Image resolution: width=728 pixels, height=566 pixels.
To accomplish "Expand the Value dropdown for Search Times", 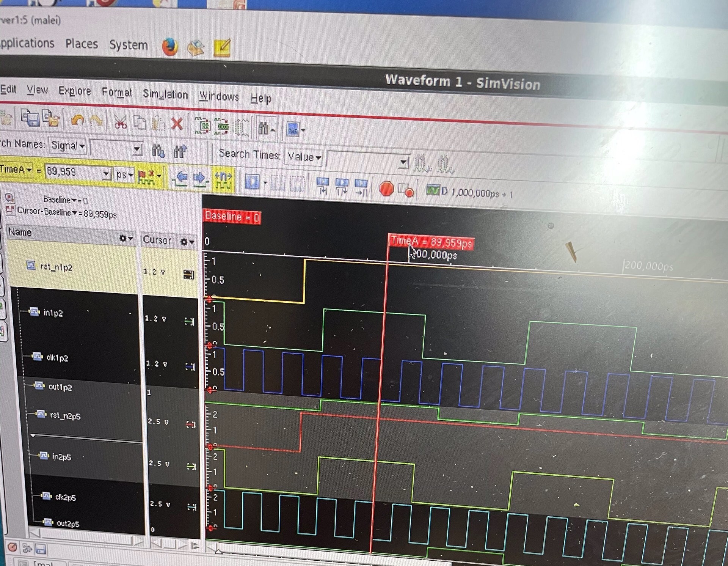I will pyautogui.click(x=304, y=157).
